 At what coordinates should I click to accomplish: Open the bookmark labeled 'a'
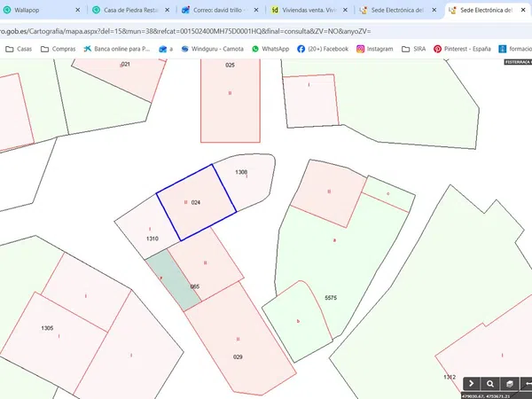tap(166, 49)
